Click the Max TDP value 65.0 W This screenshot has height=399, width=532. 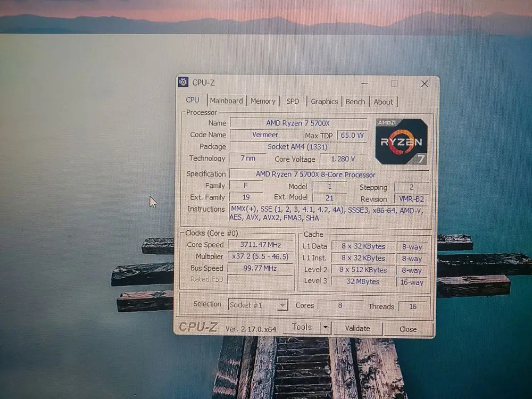click(x=352, y=135)
